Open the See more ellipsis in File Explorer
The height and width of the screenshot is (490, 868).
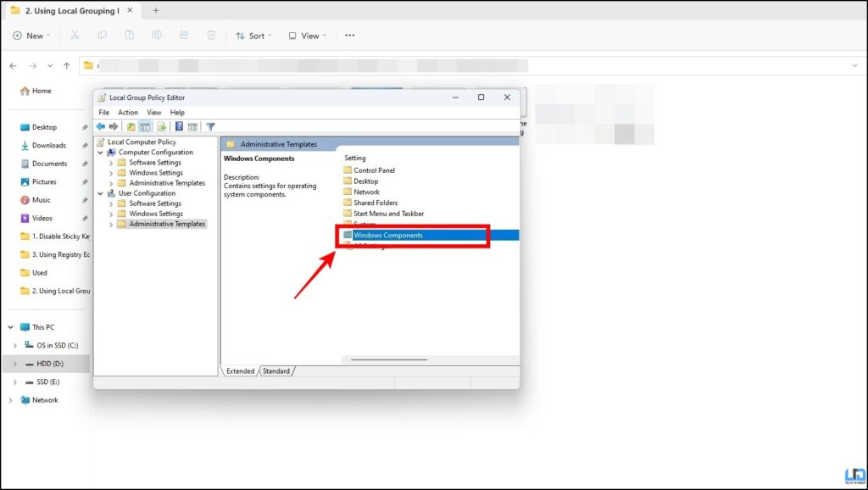[350, 36]
